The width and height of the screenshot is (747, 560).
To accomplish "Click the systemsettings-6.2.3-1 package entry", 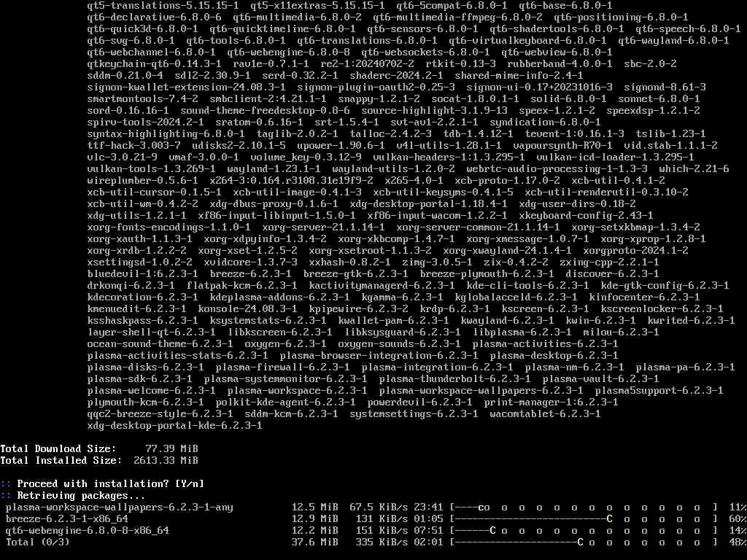I will click(414, 414).
